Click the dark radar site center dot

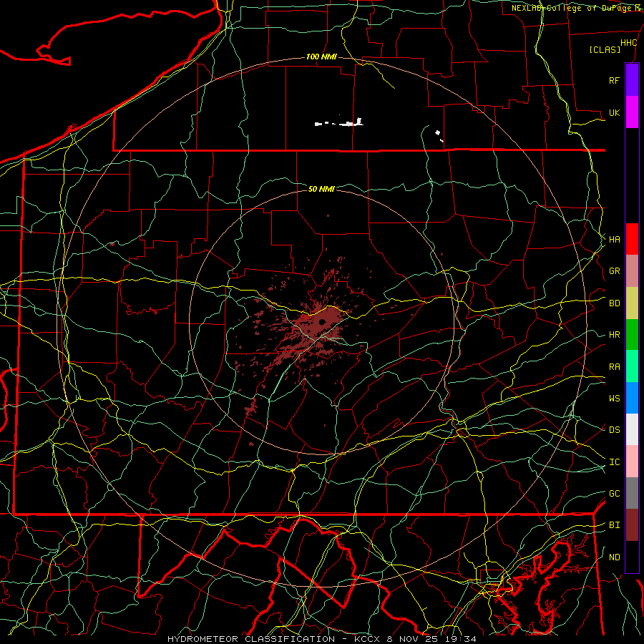pyautogui.click(x=322, y=321)
